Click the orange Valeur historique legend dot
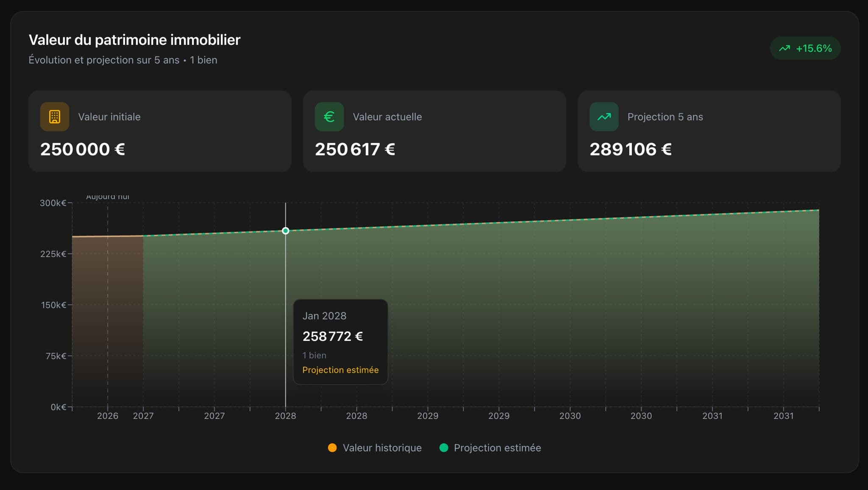The height and width of the screenshot is (490, 868). 332,448
